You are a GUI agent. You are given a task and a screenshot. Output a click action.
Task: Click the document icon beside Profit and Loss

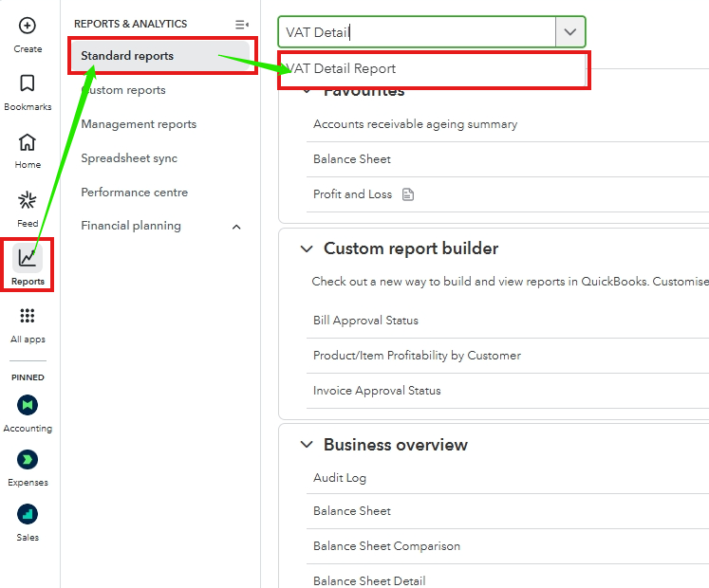coord(408,194)
